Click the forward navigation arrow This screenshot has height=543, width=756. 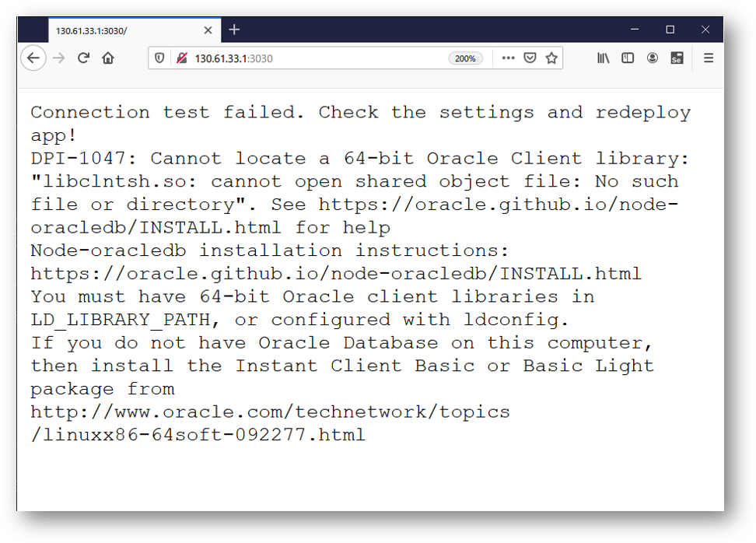[x=58, y=58]
